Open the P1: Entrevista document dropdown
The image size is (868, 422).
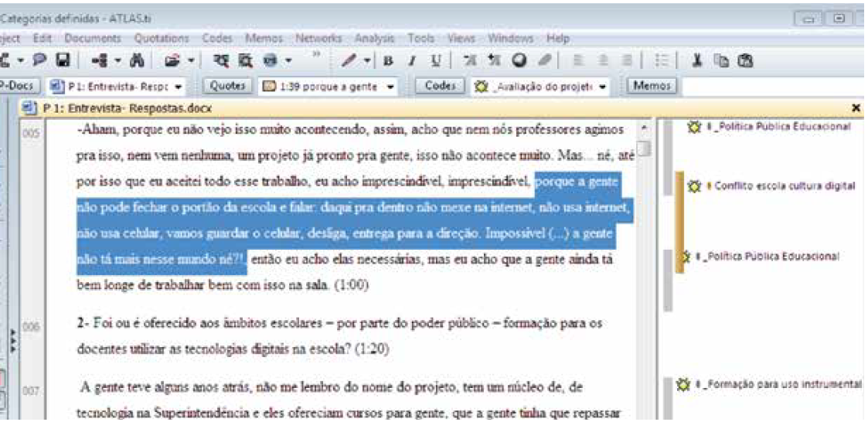[x=179, y=86]
